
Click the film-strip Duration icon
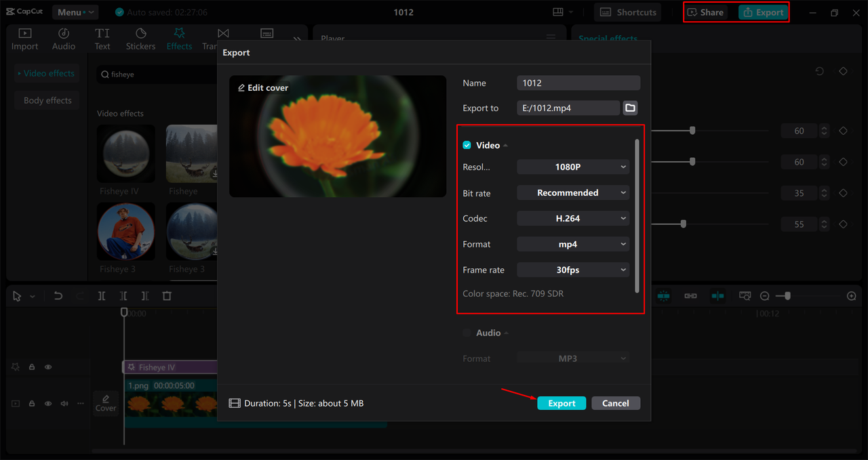tap(235, 403)
